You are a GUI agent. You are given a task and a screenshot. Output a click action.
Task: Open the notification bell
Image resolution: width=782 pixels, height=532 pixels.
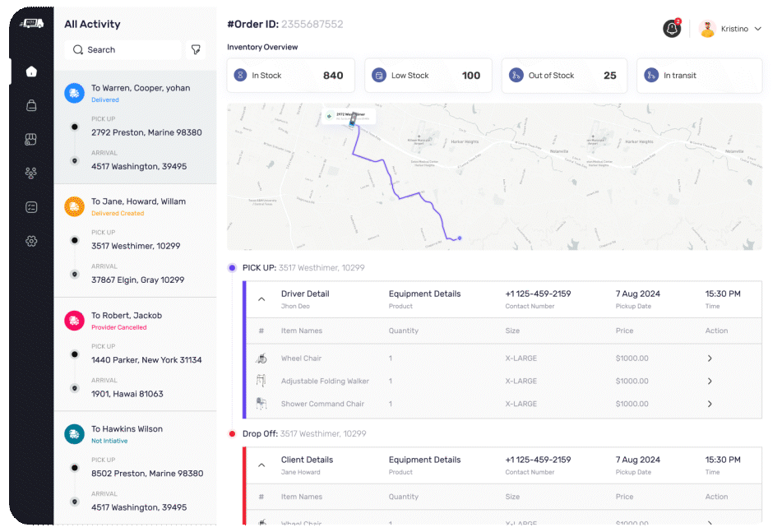click(672, 29)
